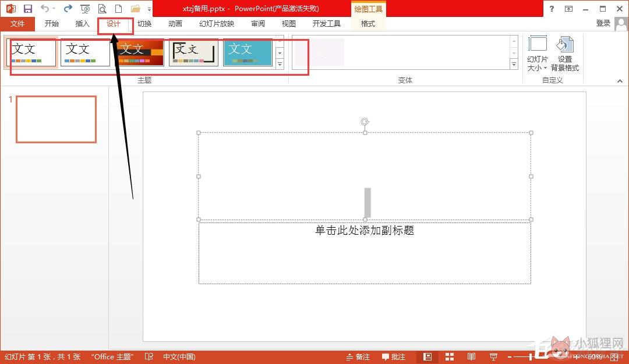Switch to the 切换 tab

[144, 24]
